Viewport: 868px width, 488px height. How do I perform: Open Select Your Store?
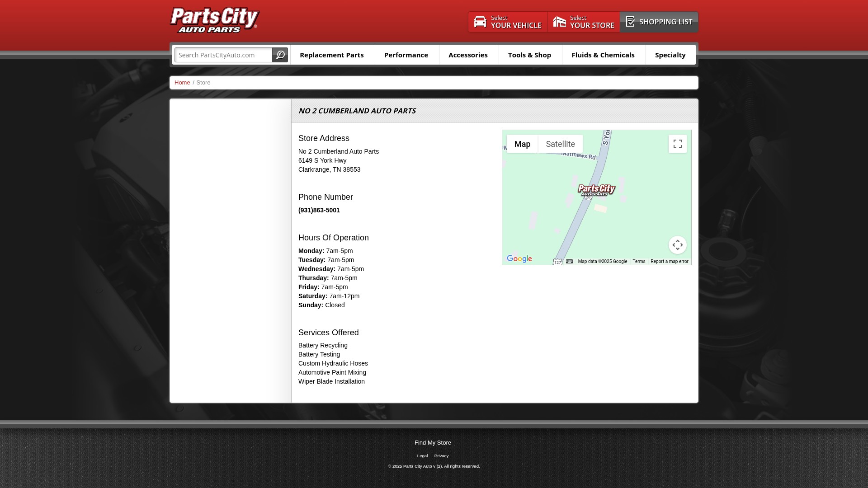coord(584,22)
